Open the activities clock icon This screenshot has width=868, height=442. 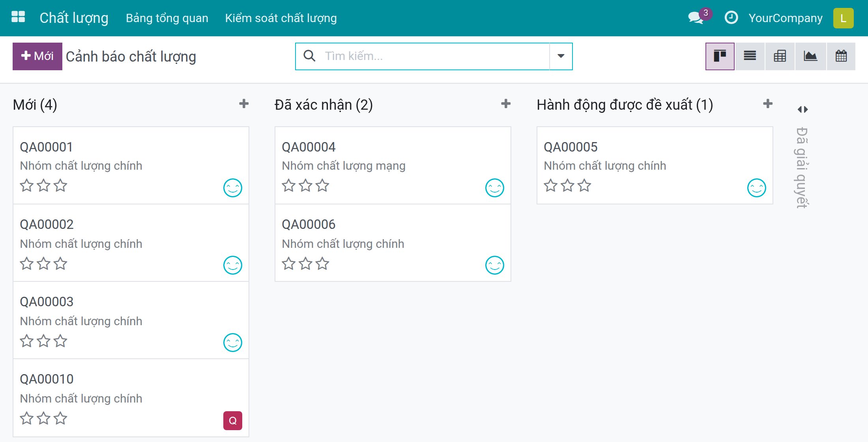click(x=731, y=18)
